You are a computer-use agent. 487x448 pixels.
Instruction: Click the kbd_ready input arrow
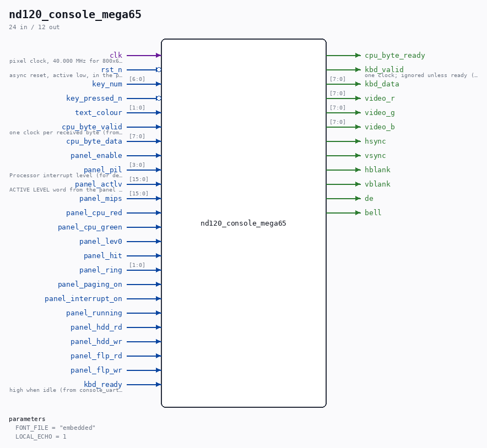[x=159, y=385]
